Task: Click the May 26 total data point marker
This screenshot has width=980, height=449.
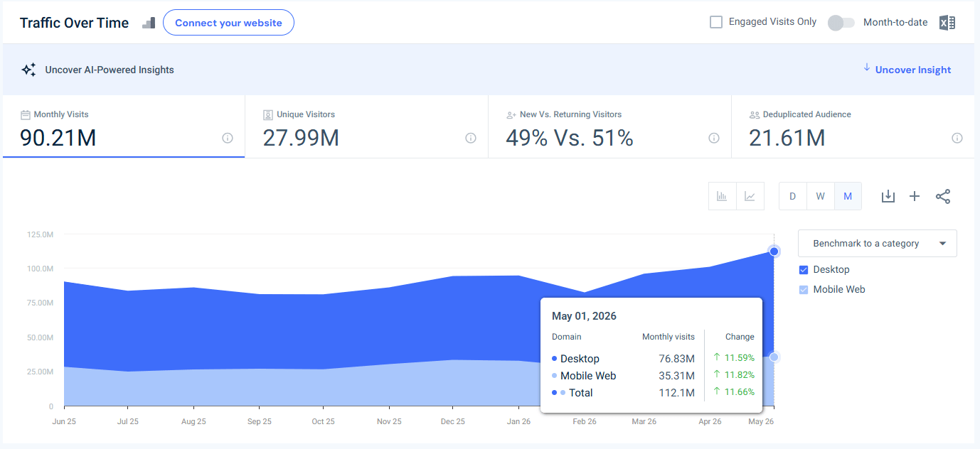Action: point(774,251)
